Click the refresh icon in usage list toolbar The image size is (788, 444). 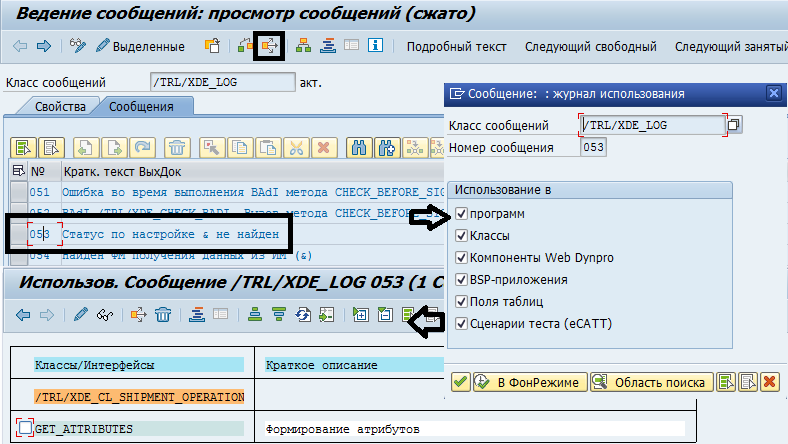click(302, 316)
